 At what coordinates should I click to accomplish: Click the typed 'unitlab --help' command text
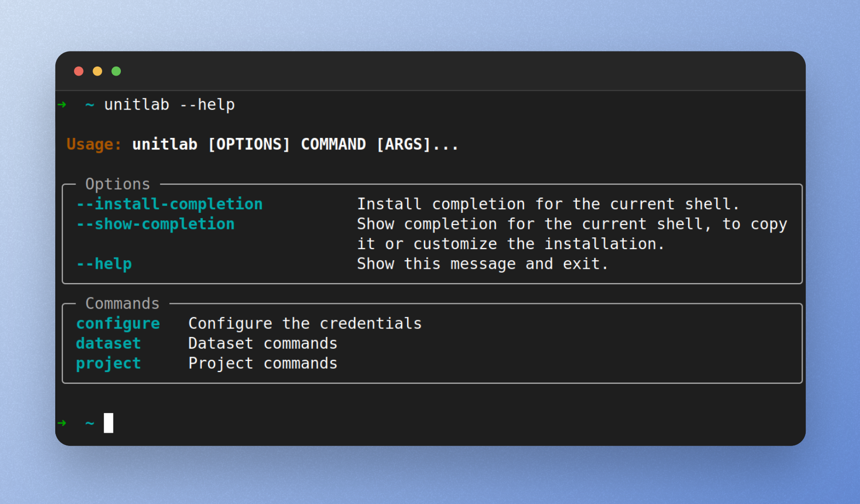coord(169,105)
